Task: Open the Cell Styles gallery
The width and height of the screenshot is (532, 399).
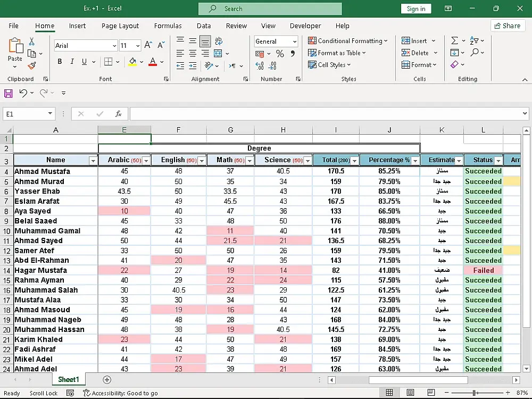Action: 329,64
